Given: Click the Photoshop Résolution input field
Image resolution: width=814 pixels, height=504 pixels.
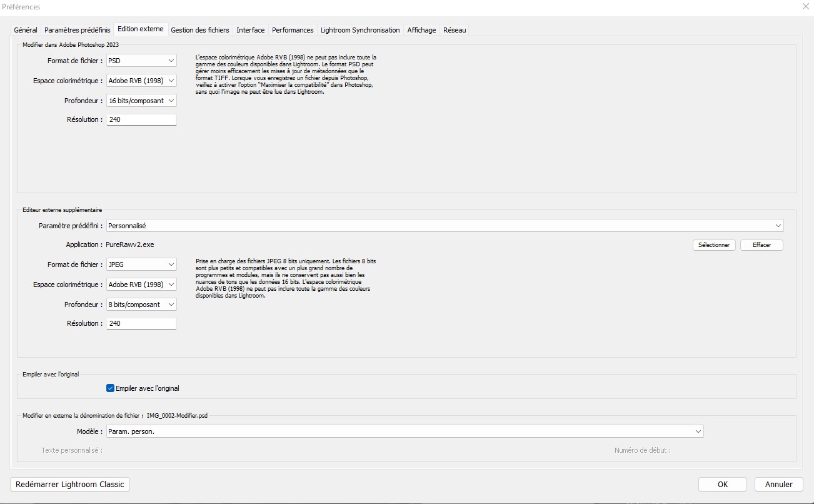Looking at the screenshot, I should click(x=141, y=119).
